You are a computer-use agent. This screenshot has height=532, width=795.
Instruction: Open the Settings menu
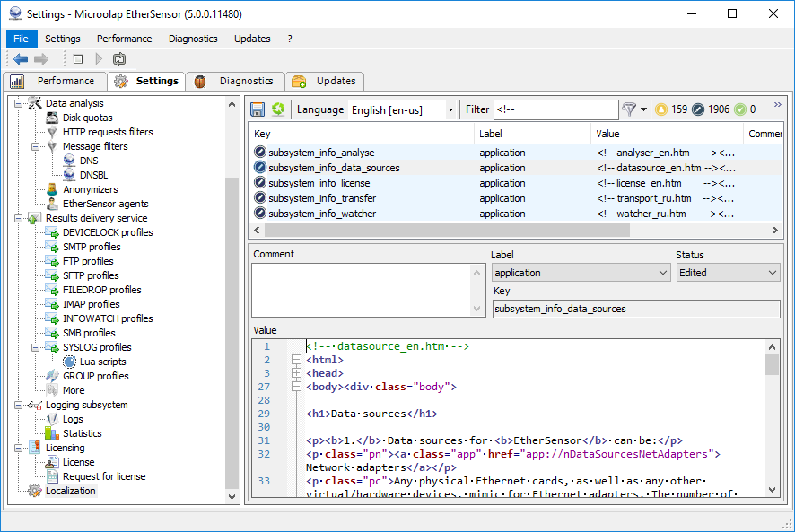click(x=63, y=39)
